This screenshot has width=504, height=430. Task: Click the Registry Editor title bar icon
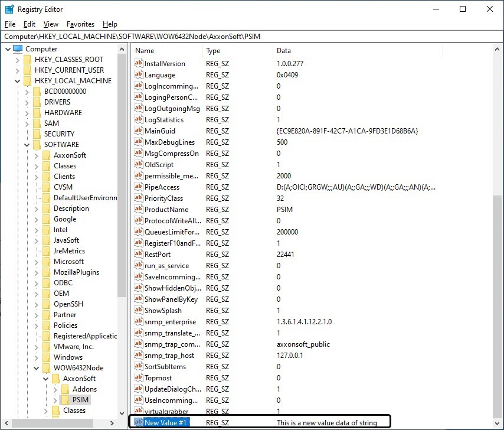(x=9, y=9)
